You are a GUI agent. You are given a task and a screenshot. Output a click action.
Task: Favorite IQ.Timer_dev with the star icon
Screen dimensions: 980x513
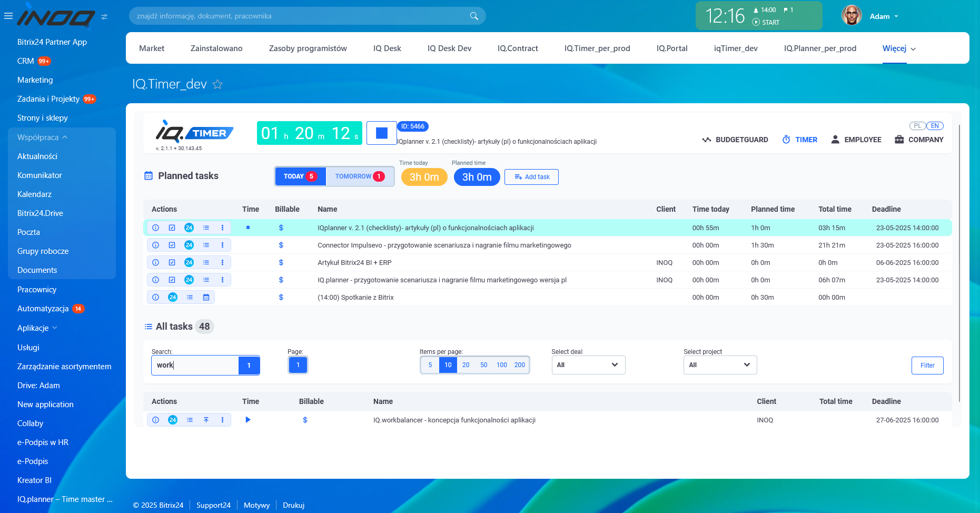pos(217,84)
